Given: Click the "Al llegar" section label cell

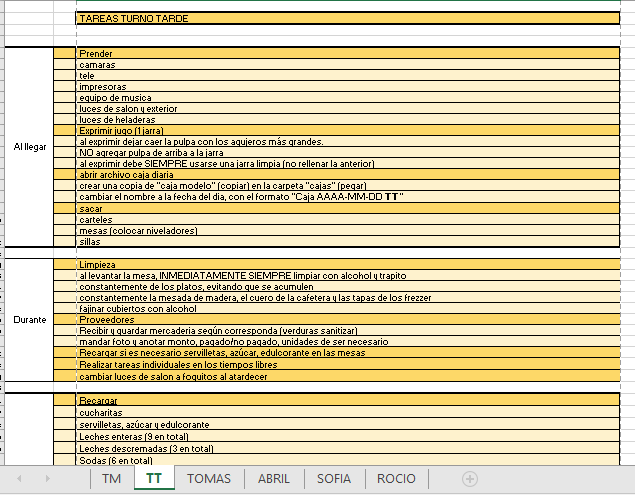Looking at the screenshot, I should (x=29, y=147).
